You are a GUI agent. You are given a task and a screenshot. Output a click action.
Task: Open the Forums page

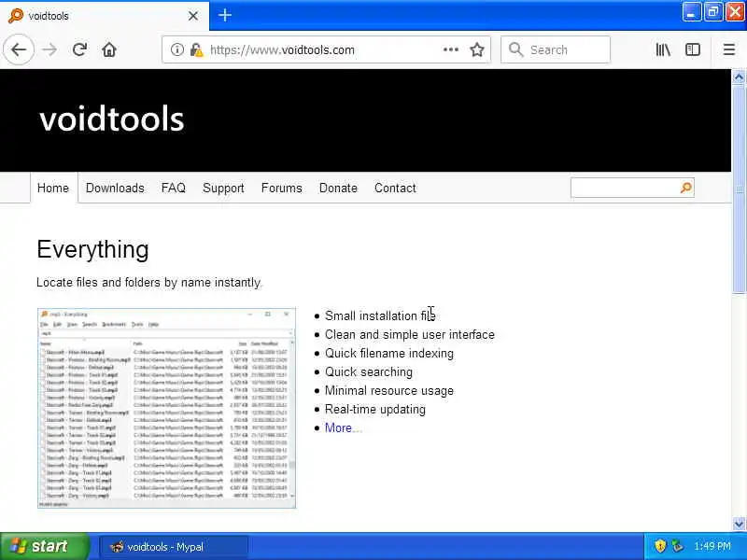click(x=282, y=189)
